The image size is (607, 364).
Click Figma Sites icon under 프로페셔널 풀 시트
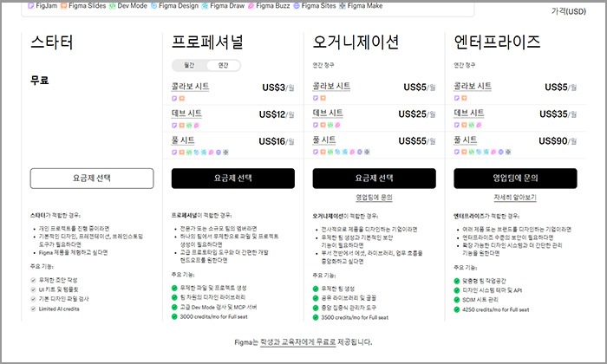point(219,153)
